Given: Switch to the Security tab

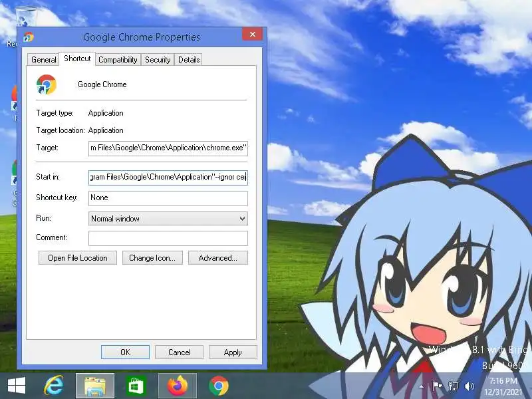Looking at the screenshot, I should pos(158,60).
